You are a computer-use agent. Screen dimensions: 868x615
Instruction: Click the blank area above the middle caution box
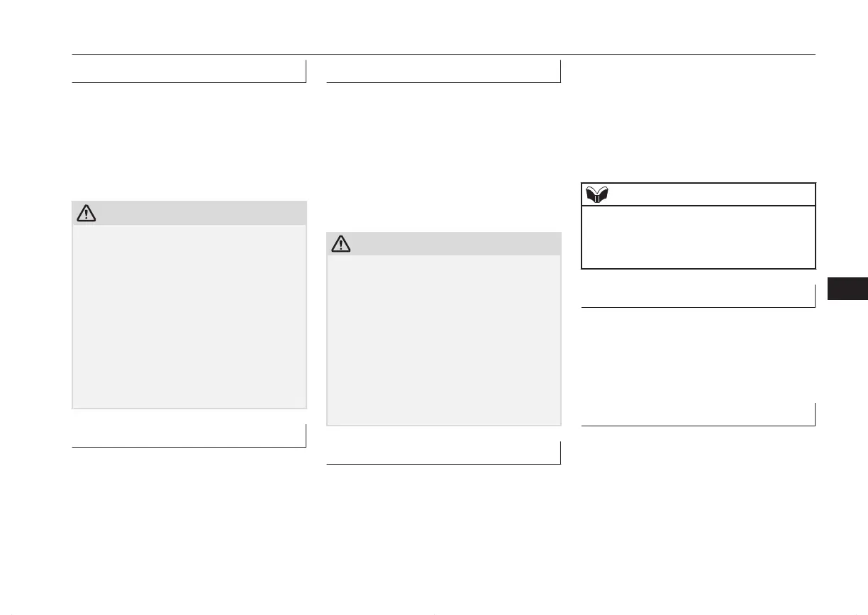444,157
